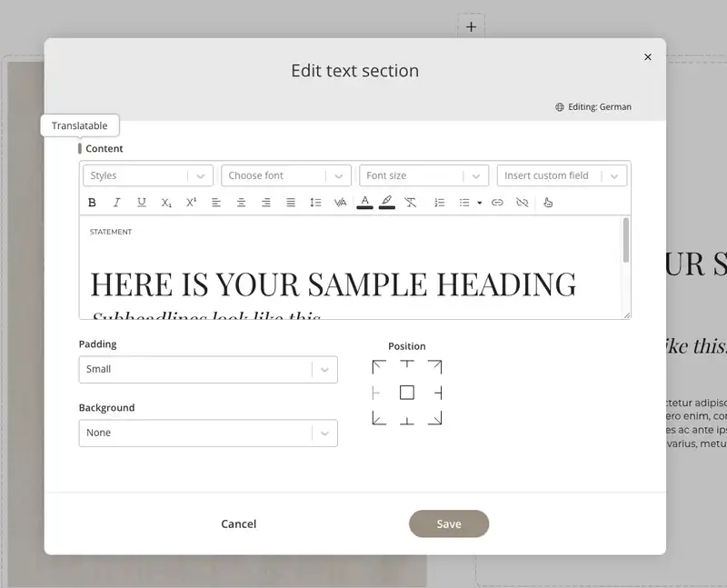727x588 pixels.
Task: Set position to bottom left
Action: coord(379,418)
